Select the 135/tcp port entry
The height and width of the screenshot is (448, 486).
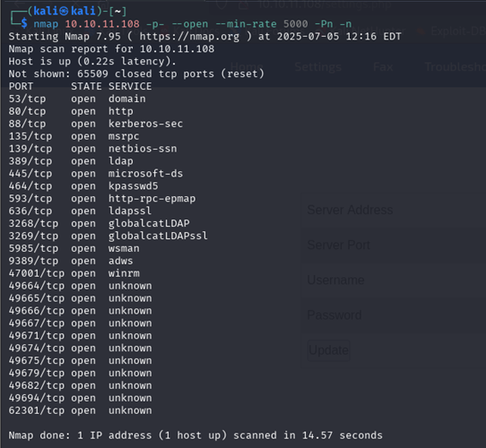point(30,136)
